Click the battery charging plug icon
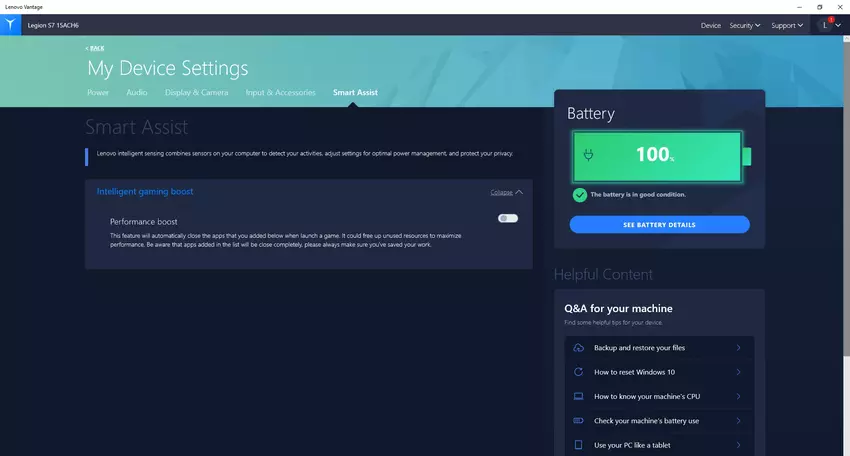850x456 pixels. 591,156
